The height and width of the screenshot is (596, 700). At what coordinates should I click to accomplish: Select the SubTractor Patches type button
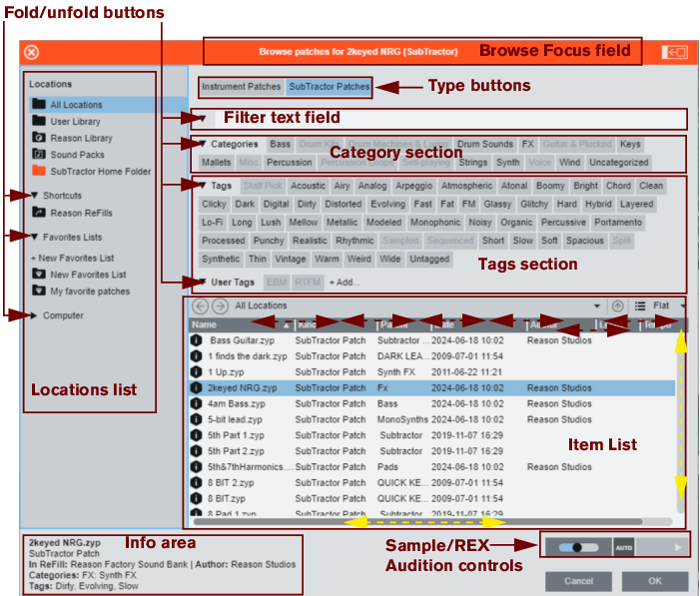[329, 87]
